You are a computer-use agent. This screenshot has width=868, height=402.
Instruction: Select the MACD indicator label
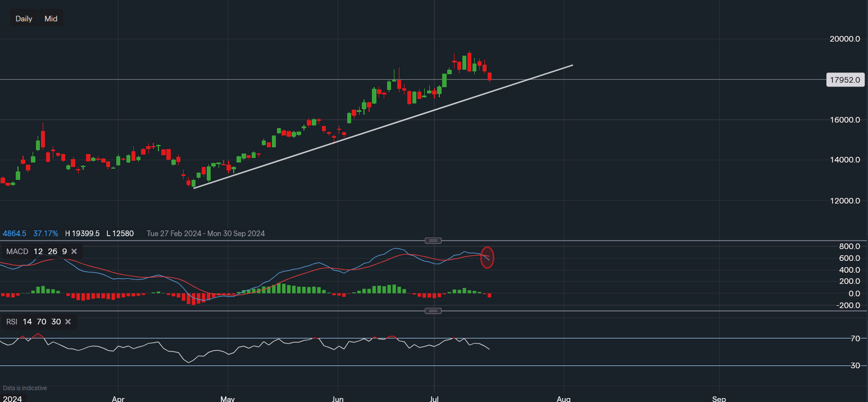[16, 251]
